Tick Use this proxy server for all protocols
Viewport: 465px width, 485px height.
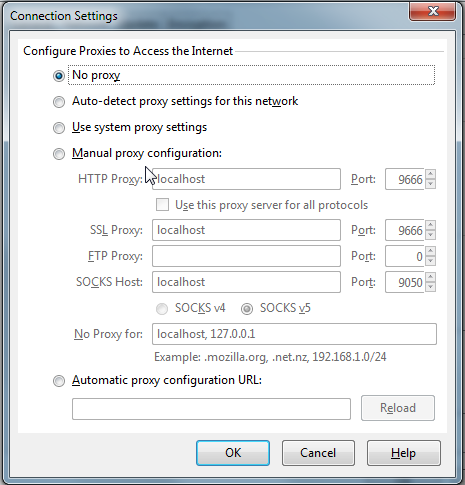[x=162, y=205]
